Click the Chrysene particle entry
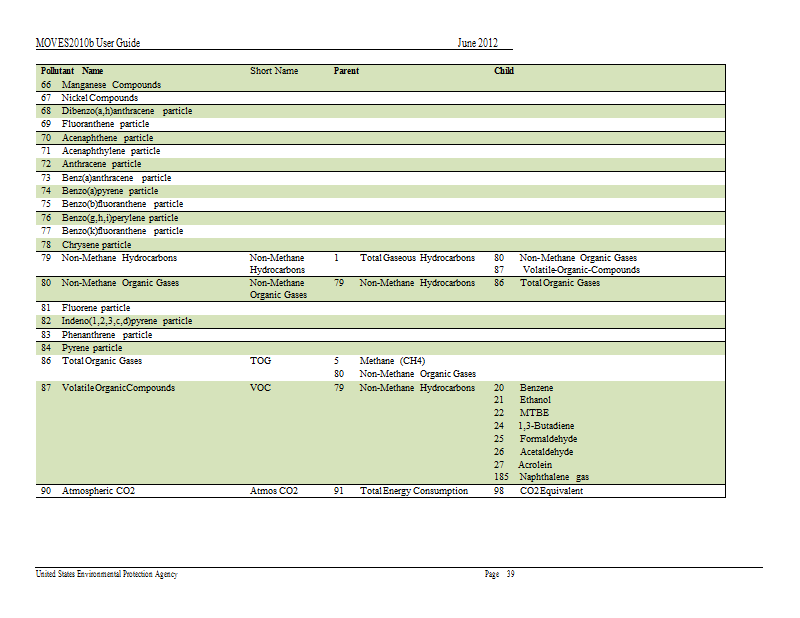 point(96,244)
